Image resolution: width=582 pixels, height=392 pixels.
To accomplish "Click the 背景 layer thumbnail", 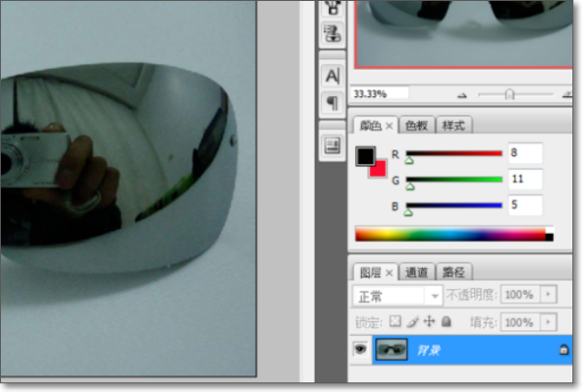I will (392, 349).
